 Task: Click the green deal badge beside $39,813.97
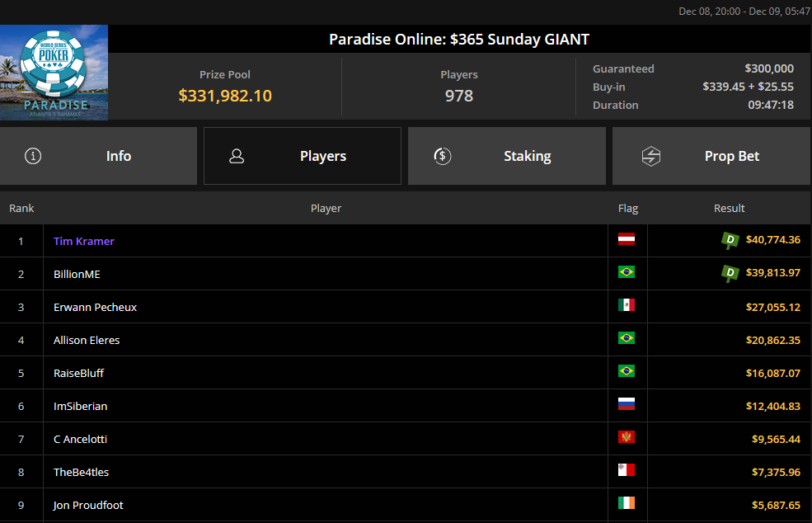click(730, 273)
